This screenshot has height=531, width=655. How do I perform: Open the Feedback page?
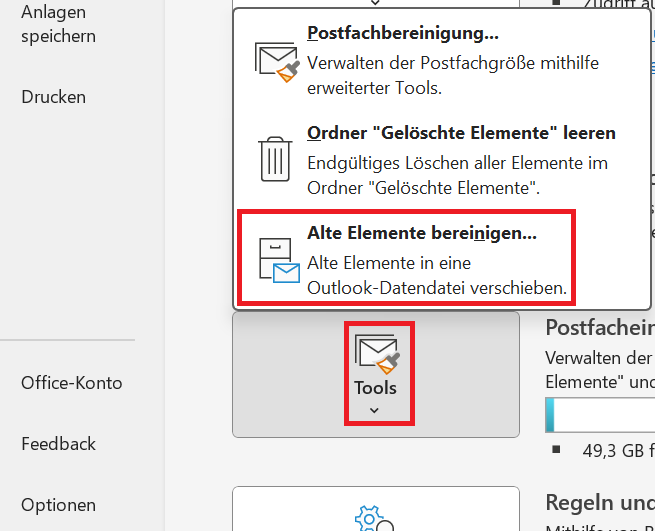click(58, 444)
